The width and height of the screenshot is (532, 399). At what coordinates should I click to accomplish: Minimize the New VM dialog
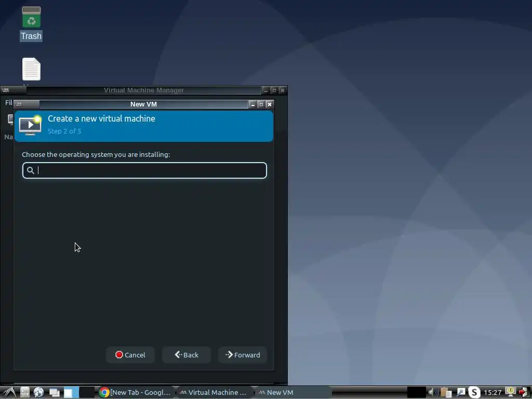(253, 104)
